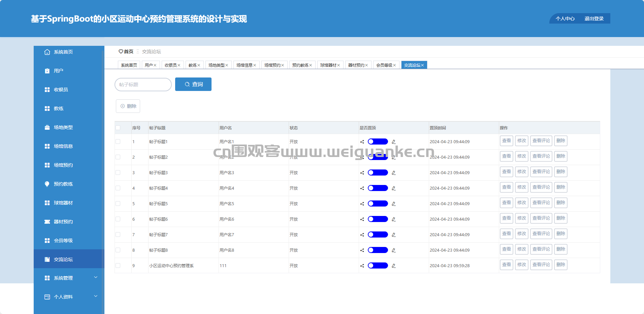Click 查看评论 button for 帖子标题7
The height and width of the screenshot is (314, 644).
(541, 234)
